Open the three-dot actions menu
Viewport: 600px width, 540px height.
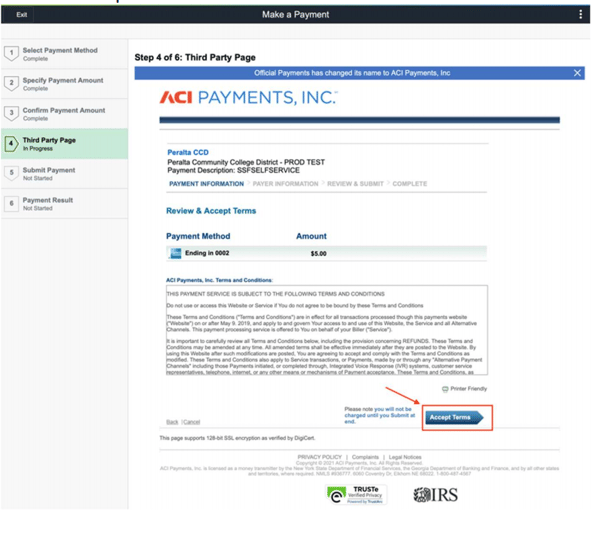coord(580,15)
